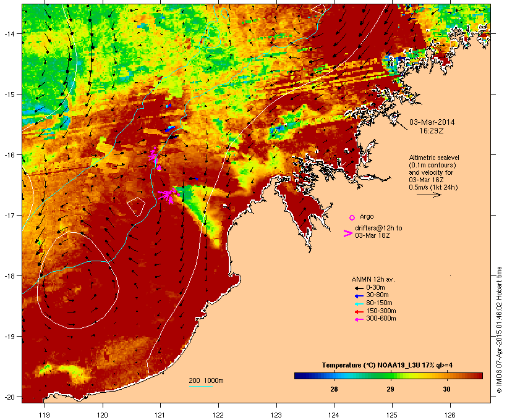
Task: Click the small closed white sea-level contour near 120.6E 16.8S
Action: (x=136, y=206)
